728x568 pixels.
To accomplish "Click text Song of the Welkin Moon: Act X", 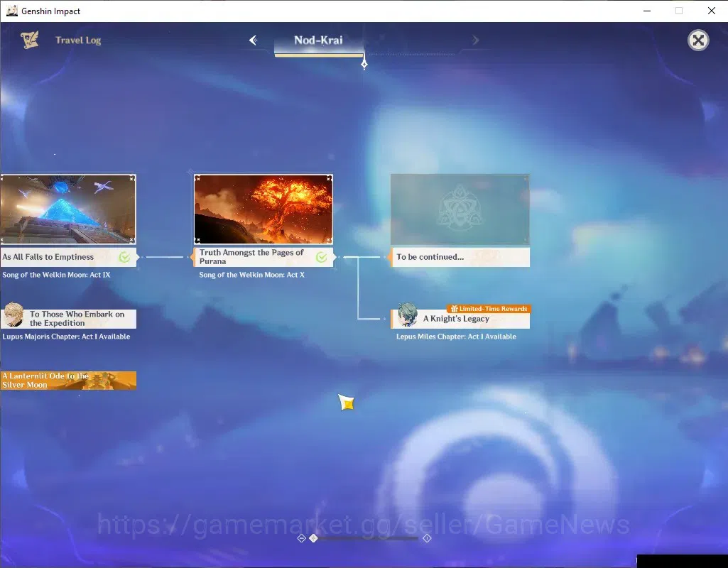I will pos(251,275).
